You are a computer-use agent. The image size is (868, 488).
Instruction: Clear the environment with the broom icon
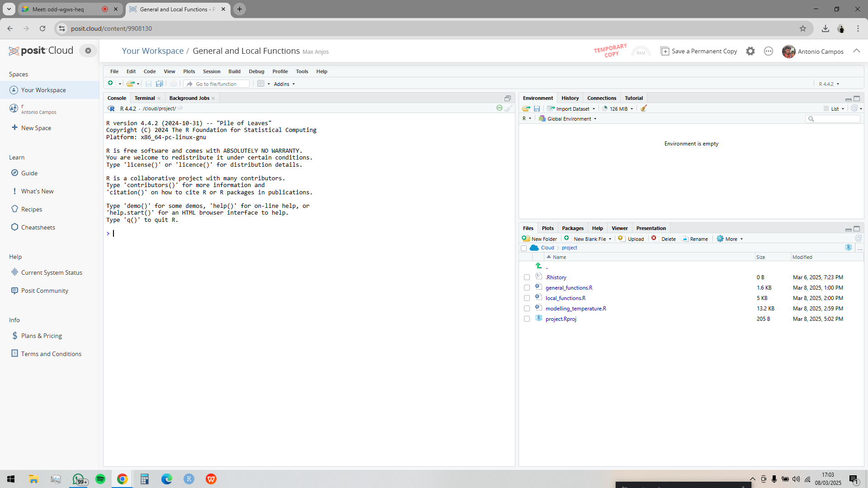pos(644,108)
